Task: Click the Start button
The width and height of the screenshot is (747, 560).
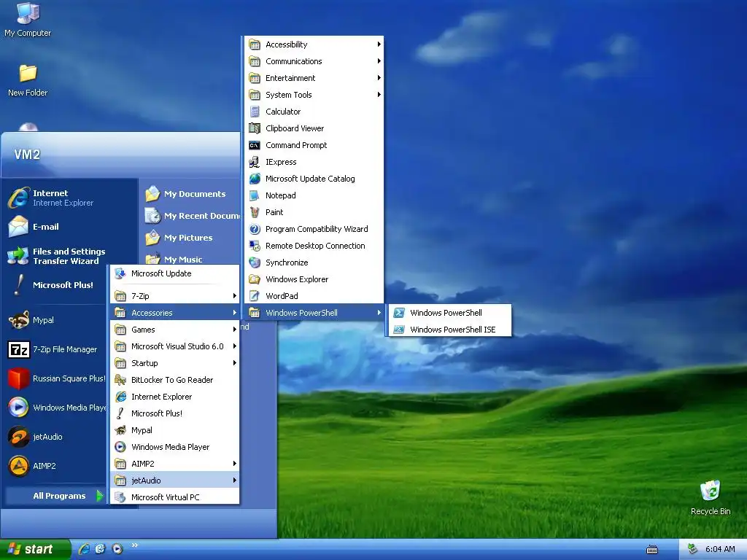Action: [35, 549]
